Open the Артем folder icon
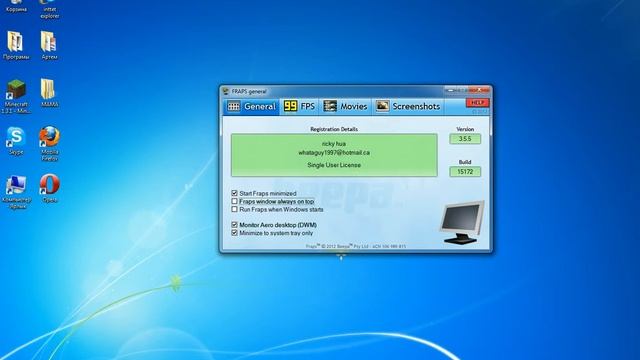The height and width of the screenshot is (360, 640). tap(49, 45)
